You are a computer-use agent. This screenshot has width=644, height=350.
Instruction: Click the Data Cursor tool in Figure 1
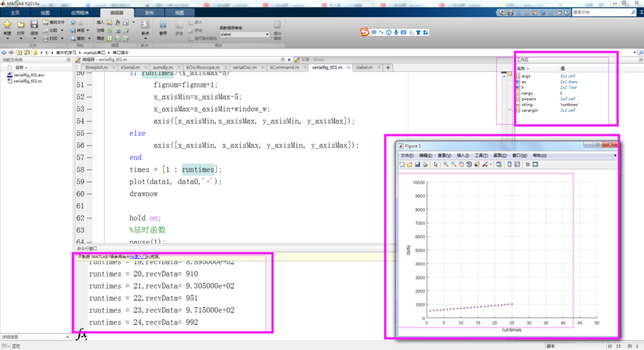477,164
